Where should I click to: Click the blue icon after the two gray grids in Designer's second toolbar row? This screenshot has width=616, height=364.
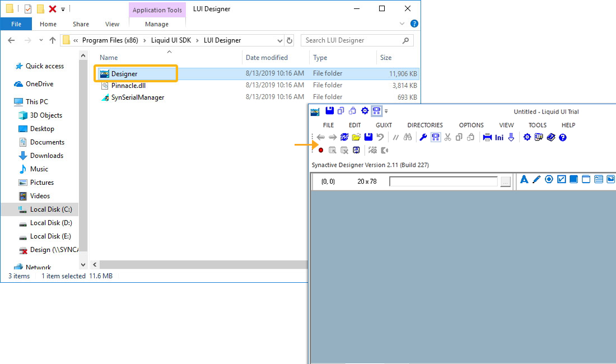tap(356, 151)
